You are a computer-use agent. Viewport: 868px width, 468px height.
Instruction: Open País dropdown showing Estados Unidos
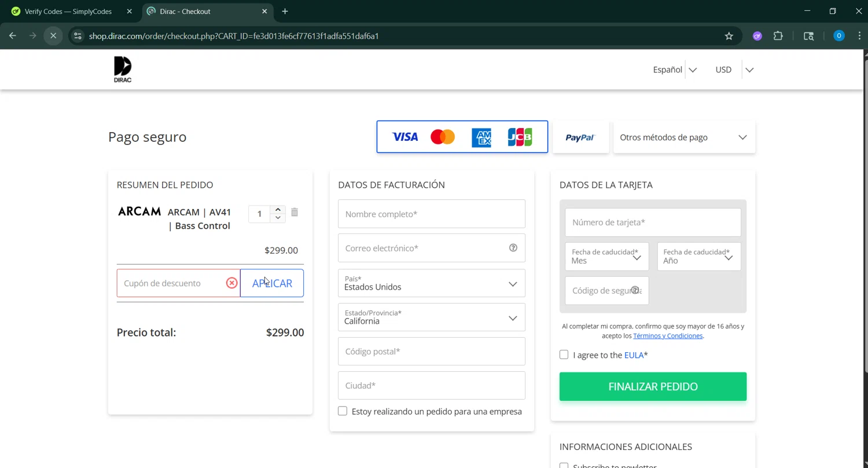point(432,283)
